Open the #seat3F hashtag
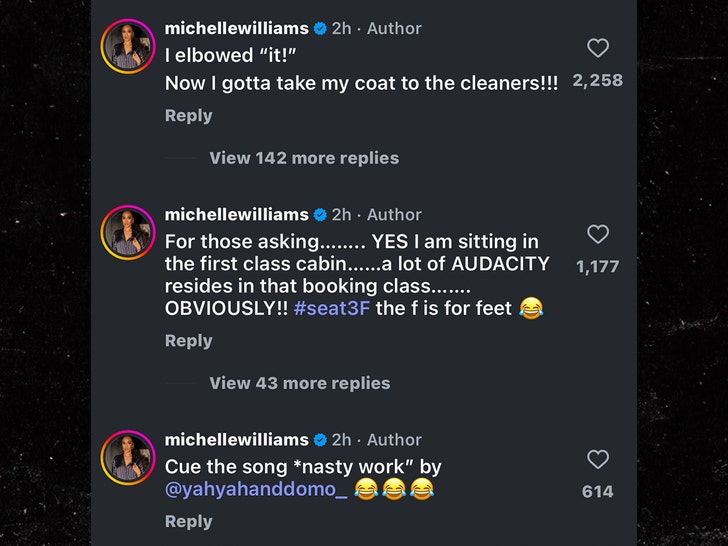Viewport: 728px width, 546px height. coord(332,309)
